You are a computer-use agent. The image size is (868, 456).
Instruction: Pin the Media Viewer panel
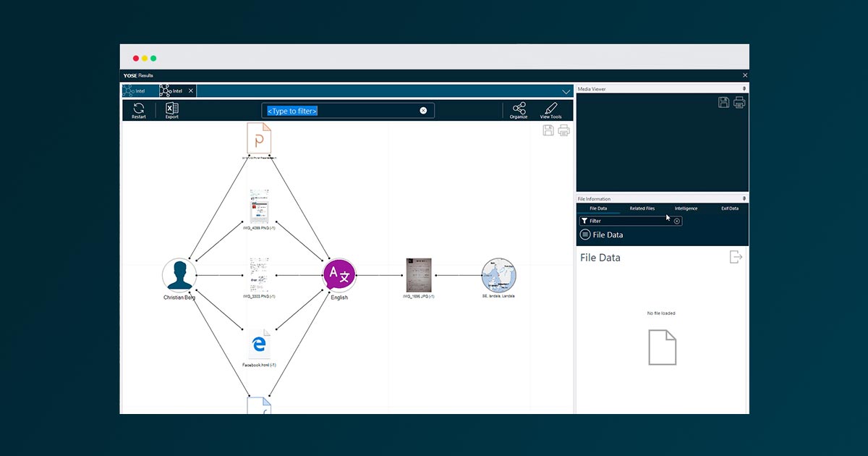pos(744,89)
